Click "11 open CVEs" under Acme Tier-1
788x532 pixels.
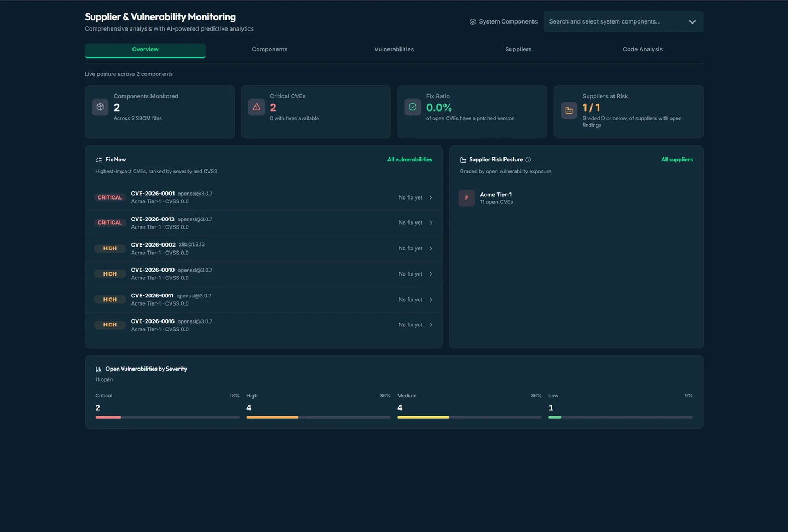(496, 202)
